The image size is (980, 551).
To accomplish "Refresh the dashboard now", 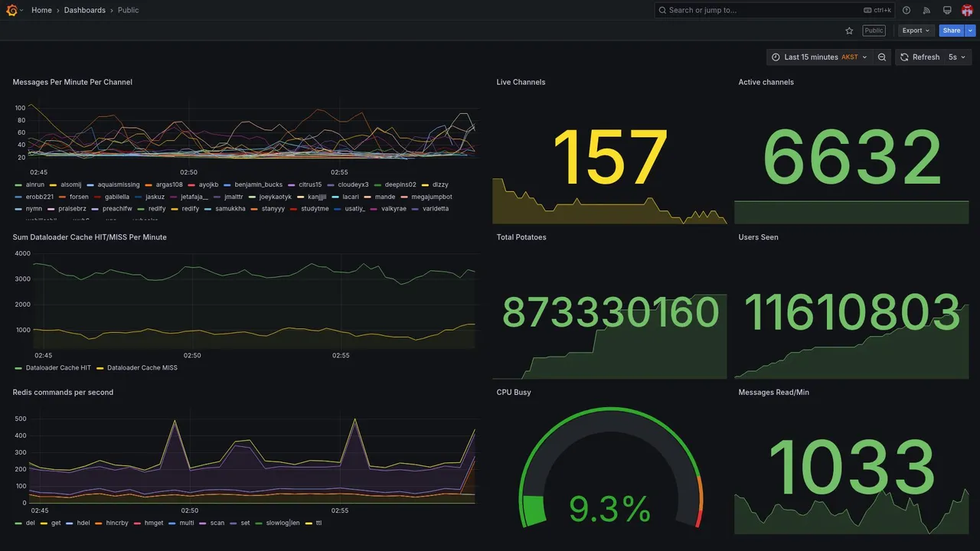I will pyautogui.click(x=919, y=57).
